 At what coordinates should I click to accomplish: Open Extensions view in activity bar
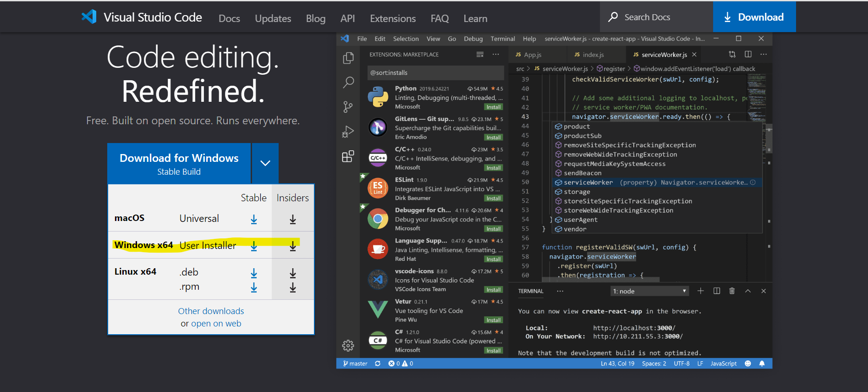click(348, 156)
